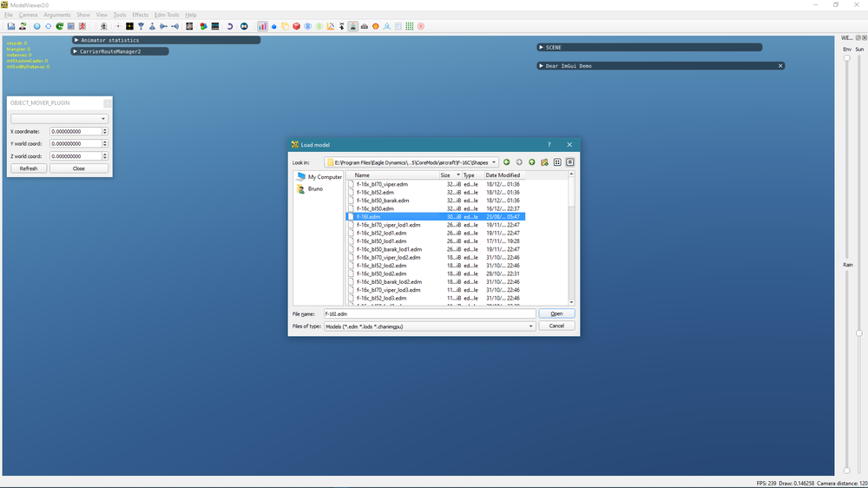The image size is (868, 488).
Task: Click Refresh in OBJECT_MOVER_PLUGIN
Action: [29, 168]
